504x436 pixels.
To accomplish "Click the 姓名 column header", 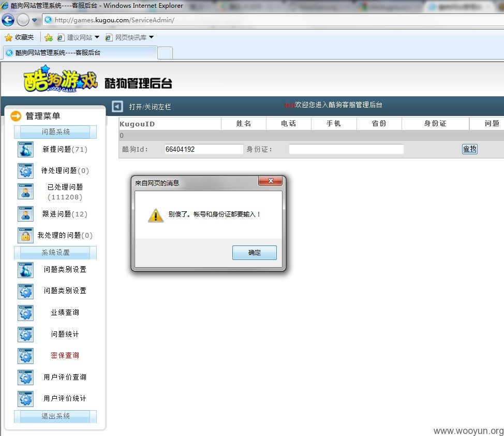I will 244,124.
